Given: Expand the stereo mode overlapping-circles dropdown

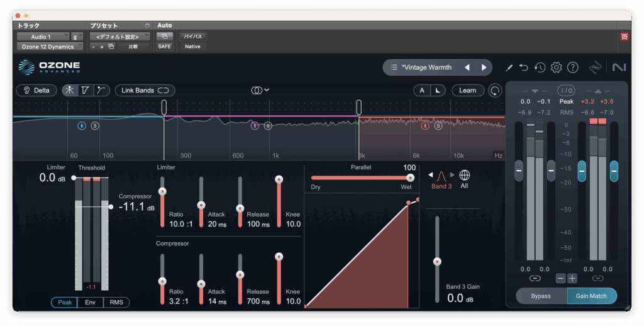Looking at the screenshot, I should (260, 91).
